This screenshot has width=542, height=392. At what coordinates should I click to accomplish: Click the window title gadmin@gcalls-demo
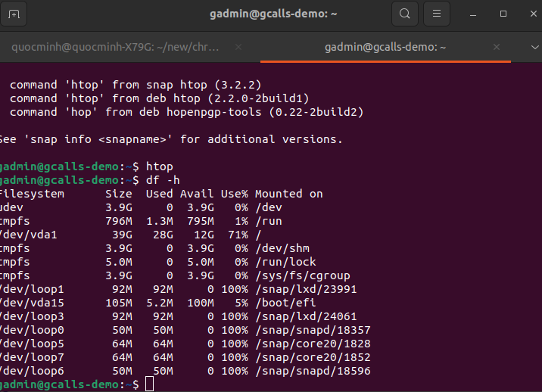[x=263, y=14]
